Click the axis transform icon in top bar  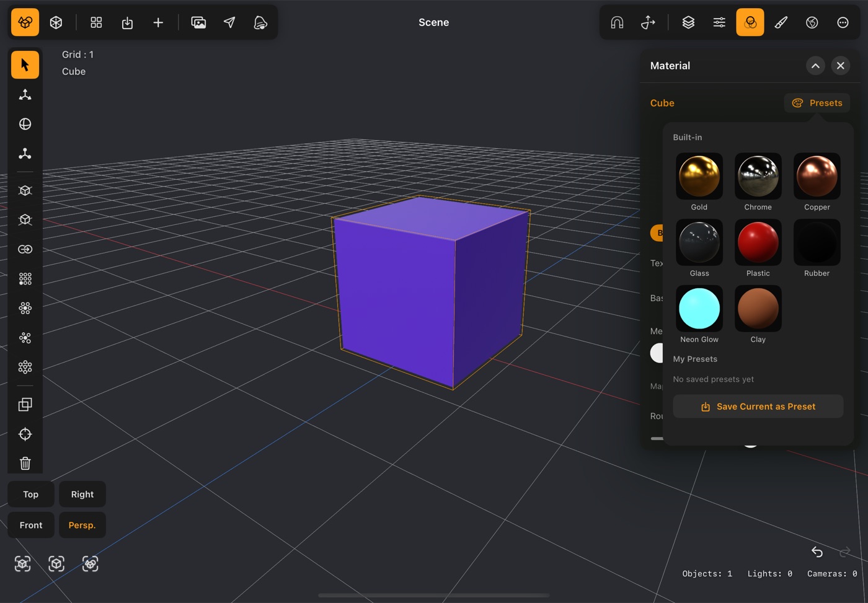point(648,22)
